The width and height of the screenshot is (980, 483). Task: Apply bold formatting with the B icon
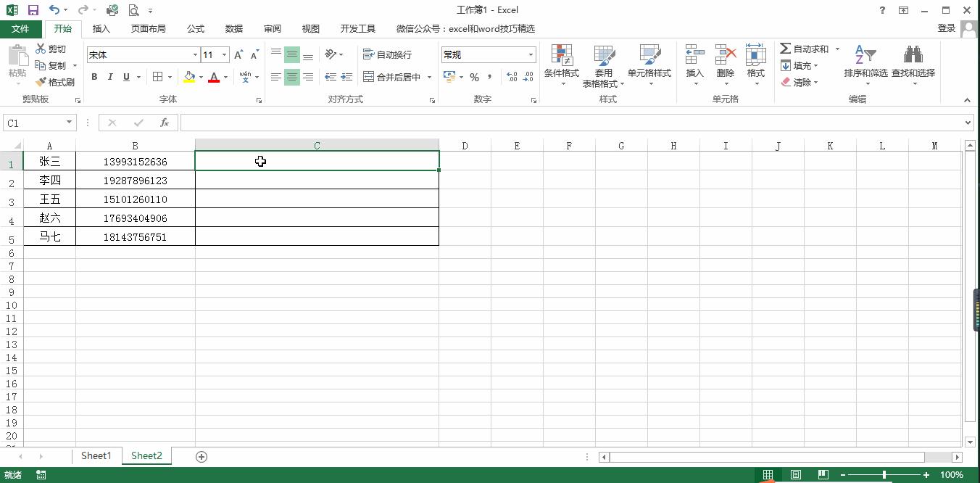pyautogui.click(x=94, y=77)
